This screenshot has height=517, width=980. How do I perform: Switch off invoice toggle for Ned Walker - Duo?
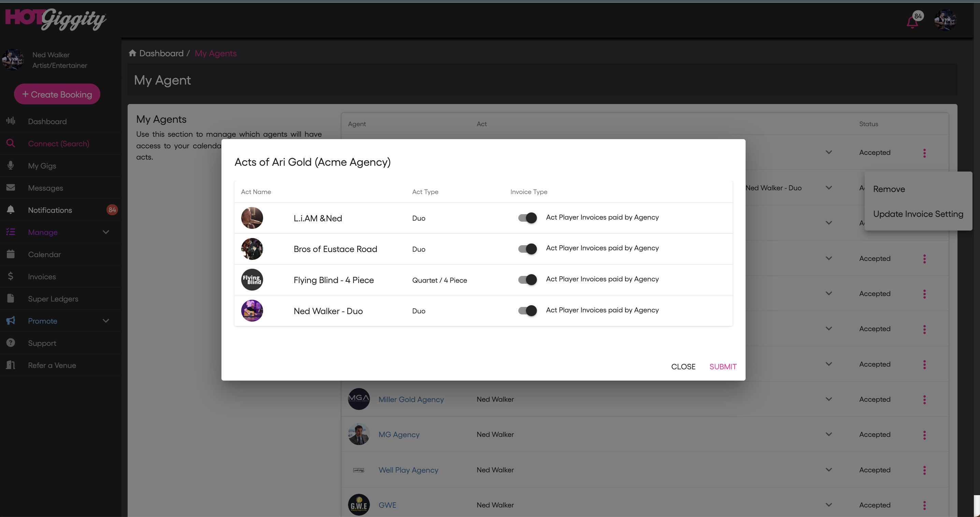(527, 311)
